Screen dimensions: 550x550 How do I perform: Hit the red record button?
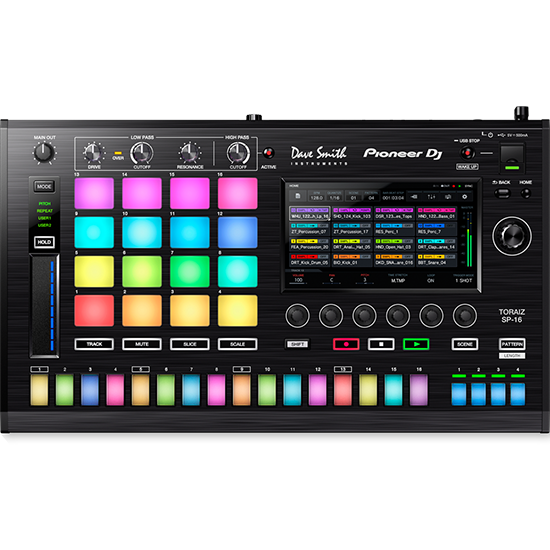pyautogui.click(x=346, y=344)
